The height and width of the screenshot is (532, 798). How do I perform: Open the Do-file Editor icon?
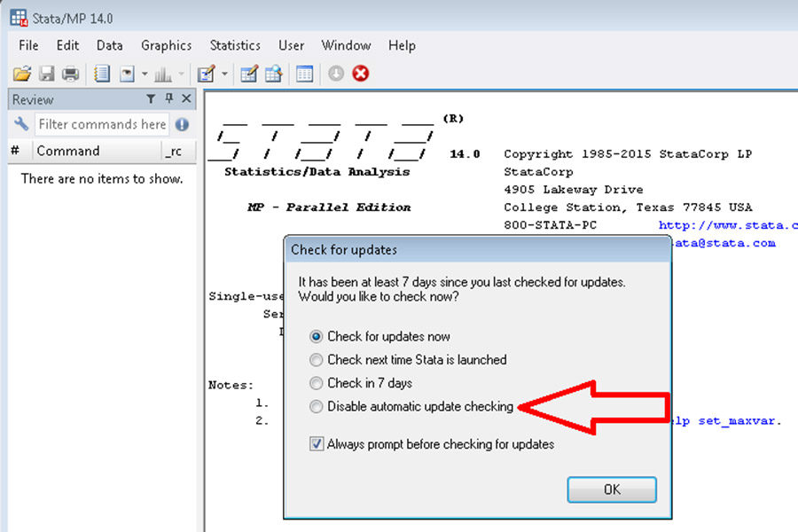tap(206, 74)
